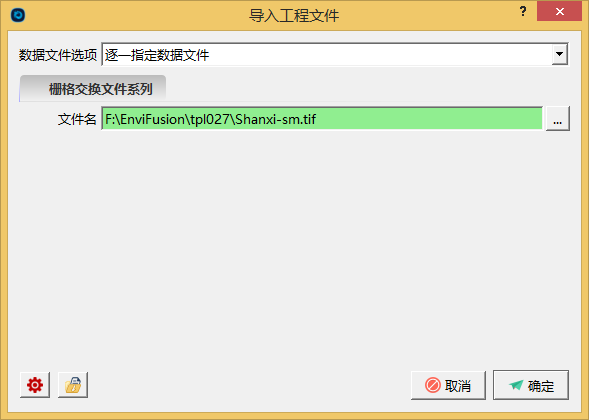Click the 数据文件选项 label

(58, 55)
